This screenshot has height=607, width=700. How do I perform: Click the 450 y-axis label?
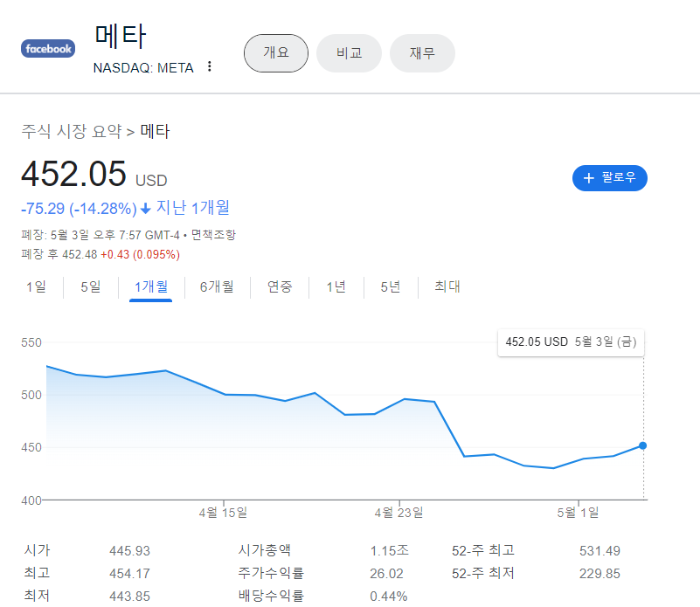[31, 448]
